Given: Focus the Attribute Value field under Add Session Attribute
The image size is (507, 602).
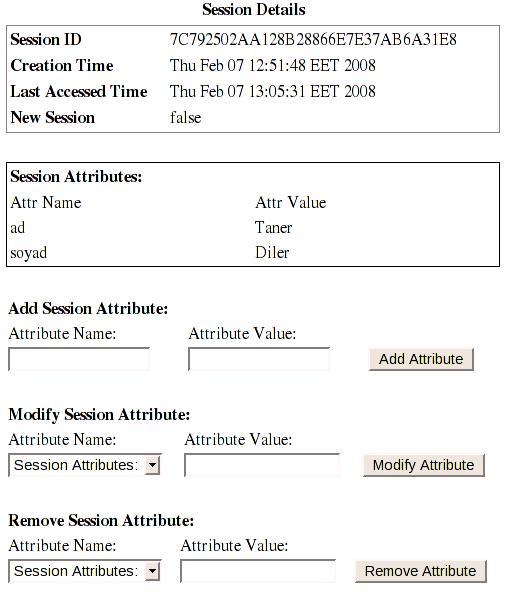Looking at the screenshot, I should pos(259,359).
